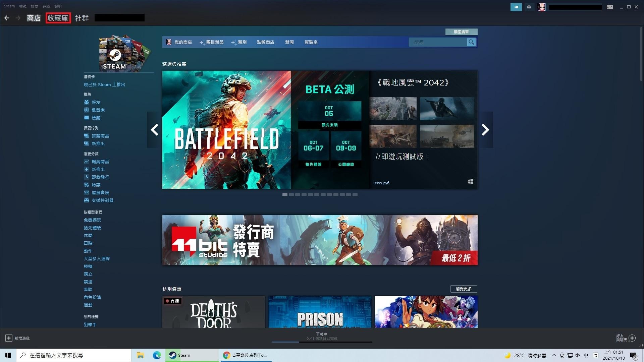Open the Death's Door special offer
Viewport: 644px width, 362px height.
pyautogui.click(x=214, y=312)
